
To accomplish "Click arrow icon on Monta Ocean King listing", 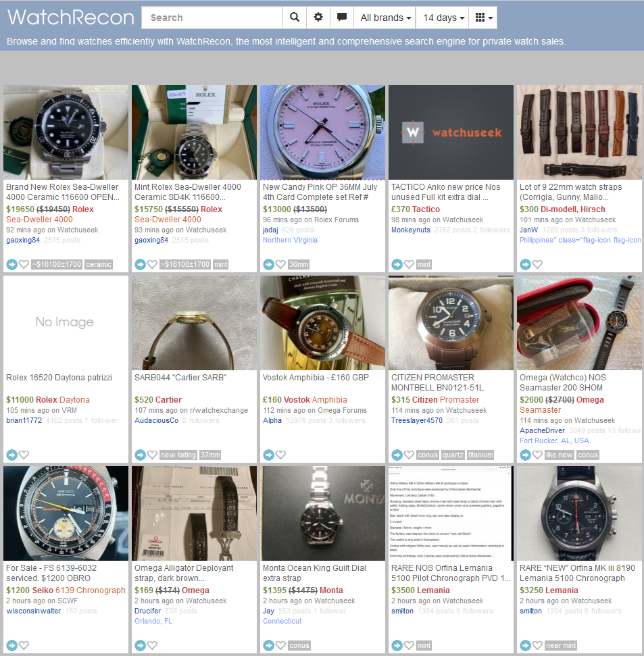I will (268, 645).
